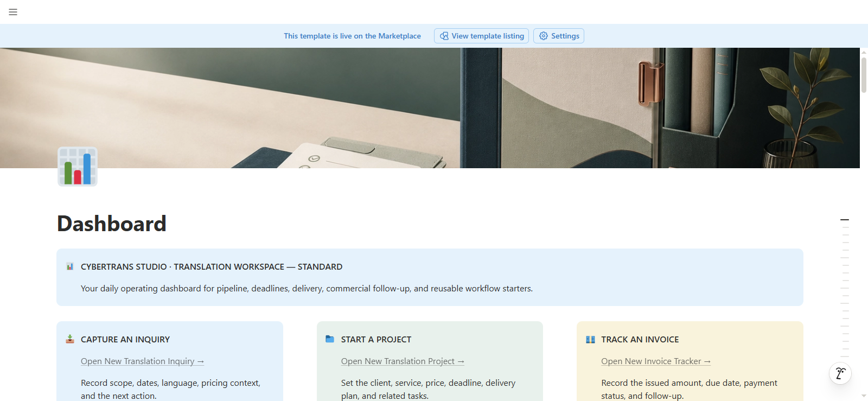Click the View template listing button
The image size is (868, 401).
(x=481, y=36)
